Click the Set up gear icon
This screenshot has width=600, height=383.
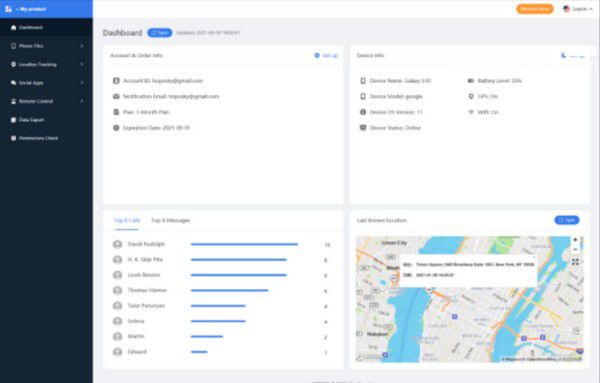[317, 55]
